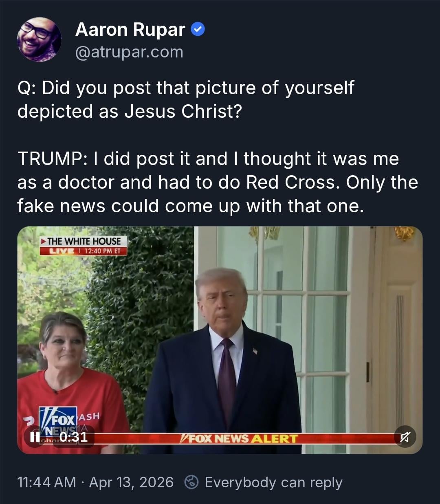Click the Aaron Rupar display name

click(x=130, y=30)
